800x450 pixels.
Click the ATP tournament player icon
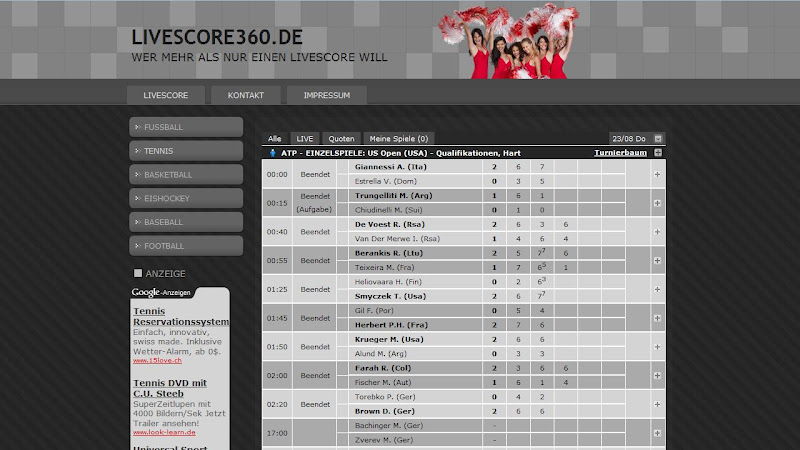(x=272, y=153)
